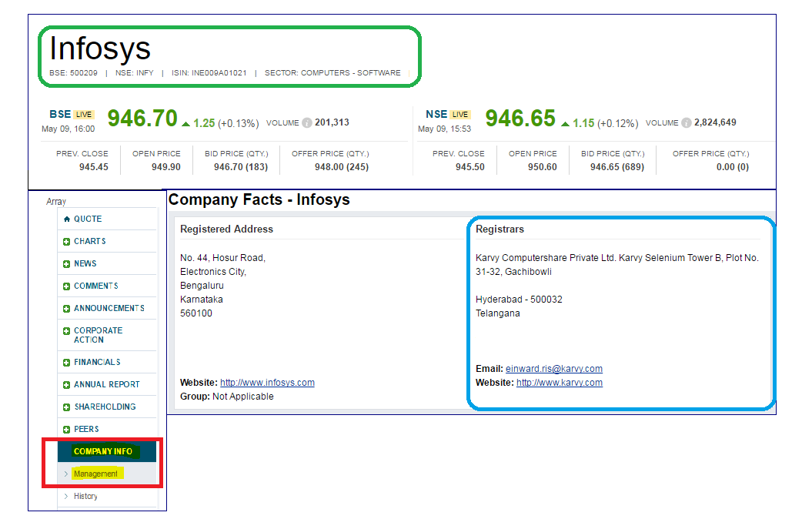Viewport: 812px width, 519px height.
Task: Click the BSE timestamp May 09, 16:00
Action: point(69,129)
